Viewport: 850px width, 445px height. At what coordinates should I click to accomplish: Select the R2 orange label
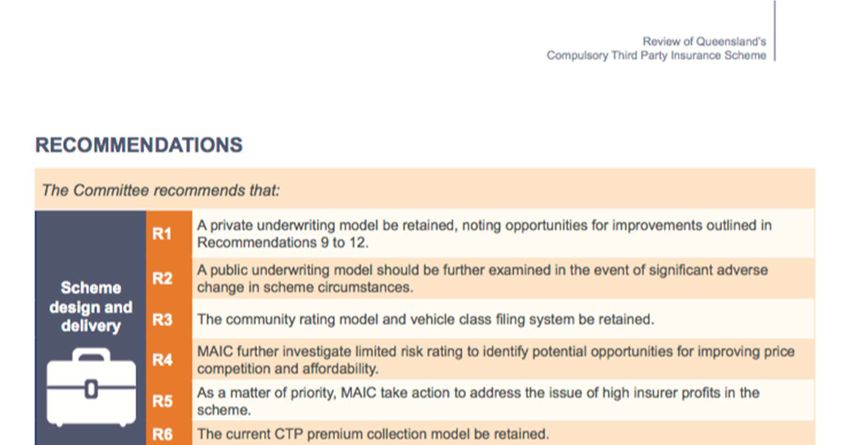tap(162, 278)
